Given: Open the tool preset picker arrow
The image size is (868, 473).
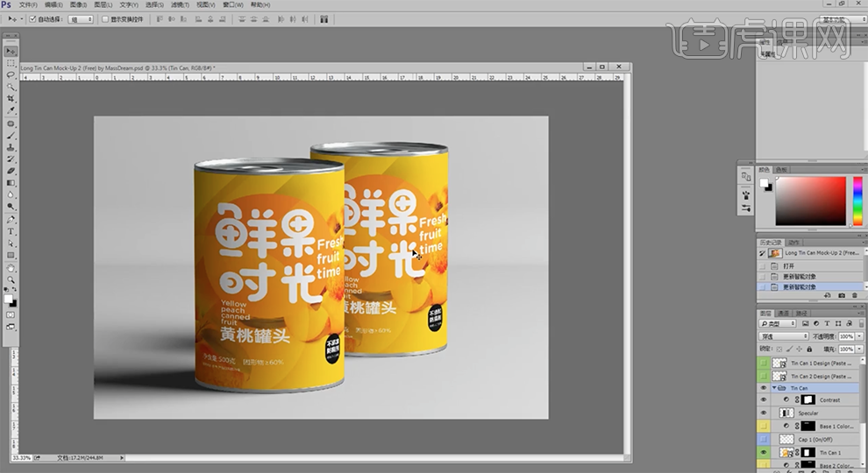Looking at the screenshot, I should pos(22,19).
